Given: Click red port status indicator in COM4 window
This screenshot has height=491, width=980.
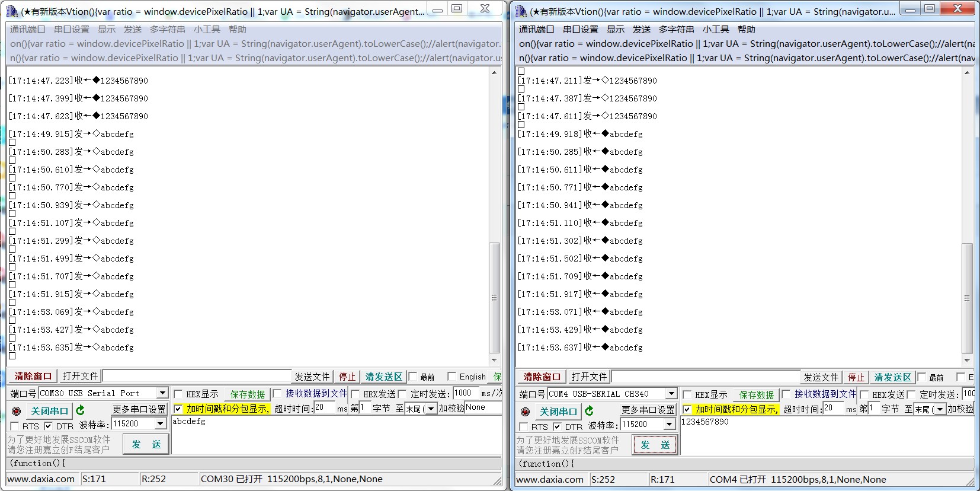Looking at the screenshot, I should tap(525, 412).
